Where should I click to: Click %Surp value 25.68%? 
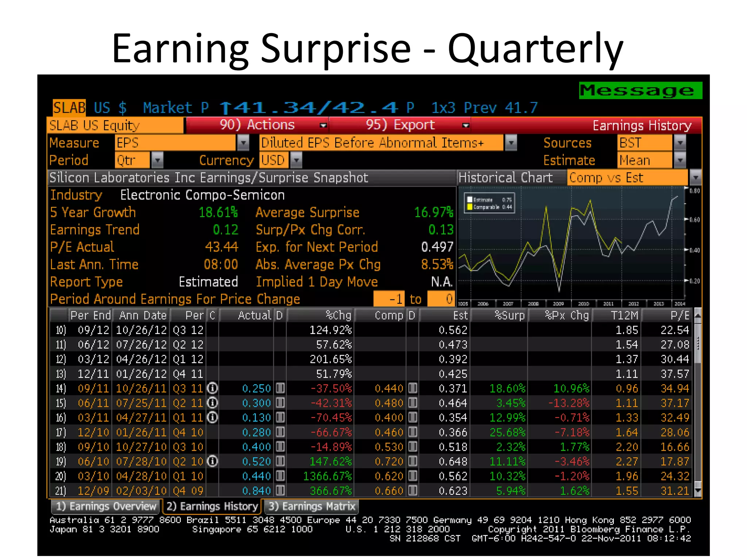[507, 432]
